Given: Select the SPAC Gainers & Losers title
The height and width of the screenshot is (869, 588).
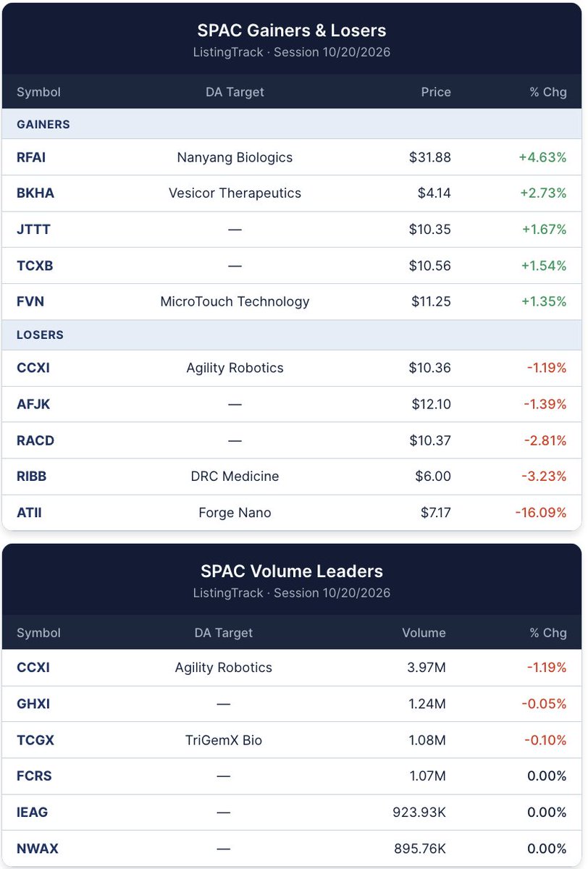Looking at the screenshot, I should point(292,30).
